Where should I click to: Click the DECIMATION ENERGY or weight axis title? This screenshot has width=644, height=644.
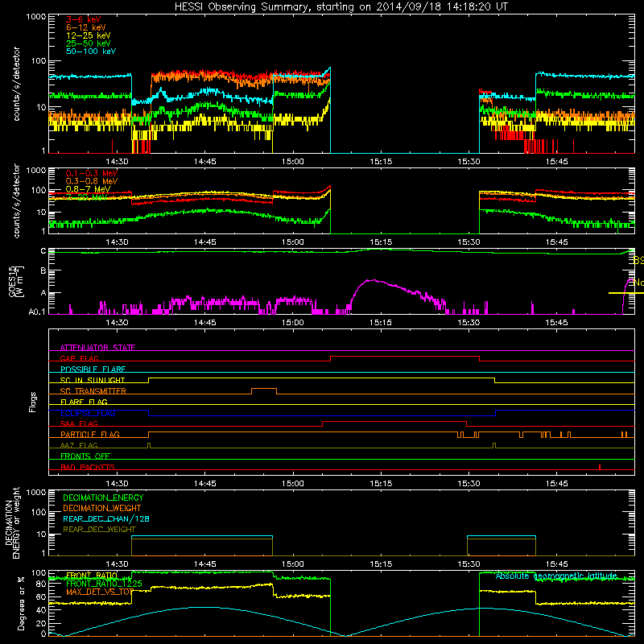point(12,522)
